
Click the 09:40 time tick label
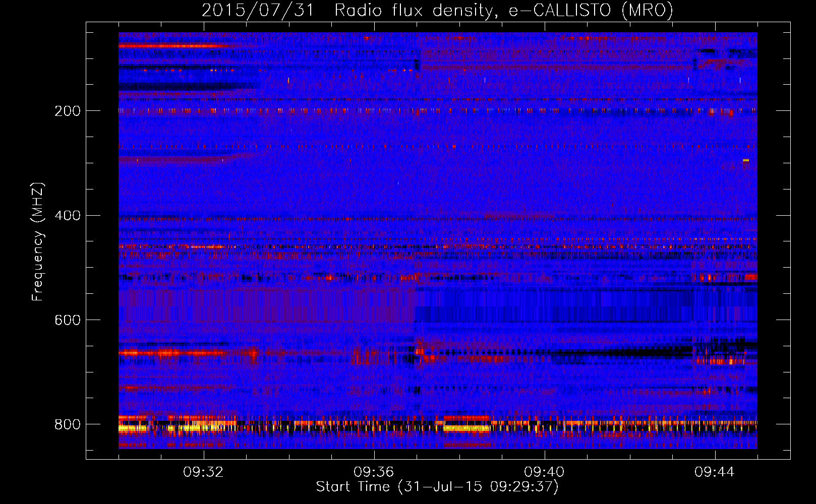click(544, 472)
